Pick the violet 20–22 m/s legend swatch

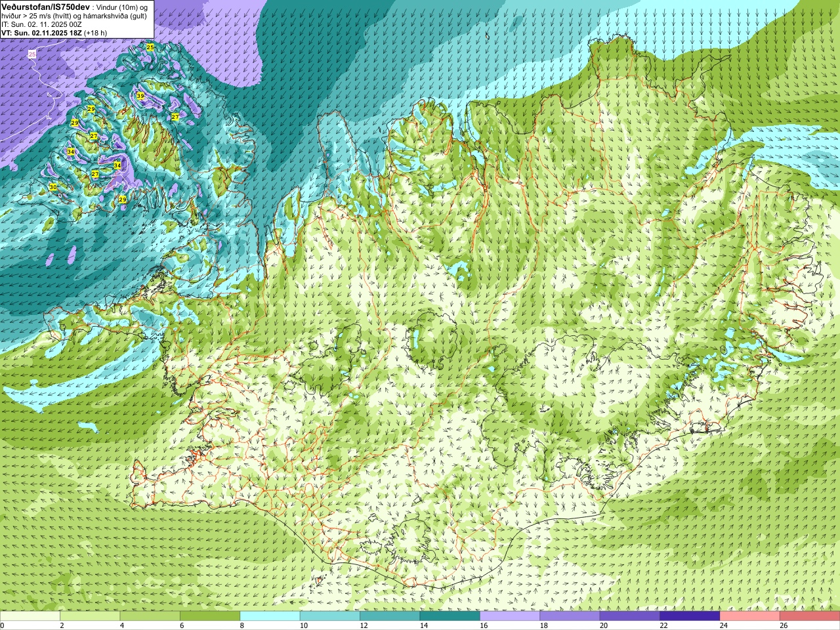[x=630, y=616]
